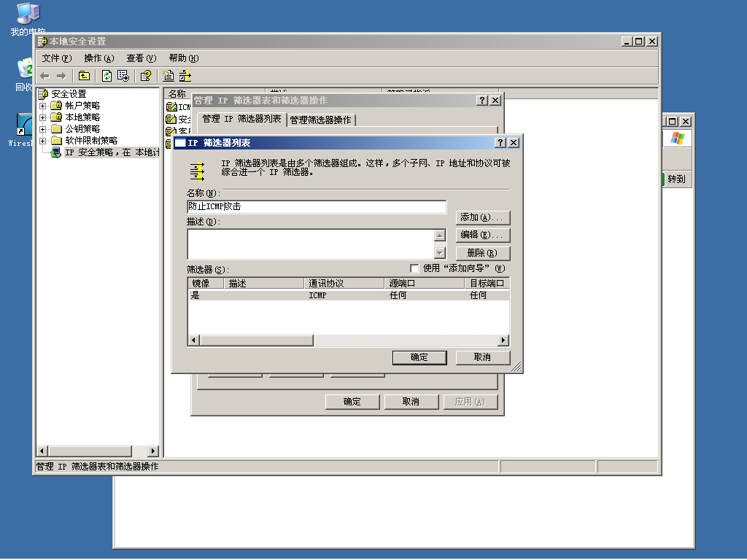Click the refresh toolbar icon
This screenshot has height=560, width=747.
coord(107,76)
